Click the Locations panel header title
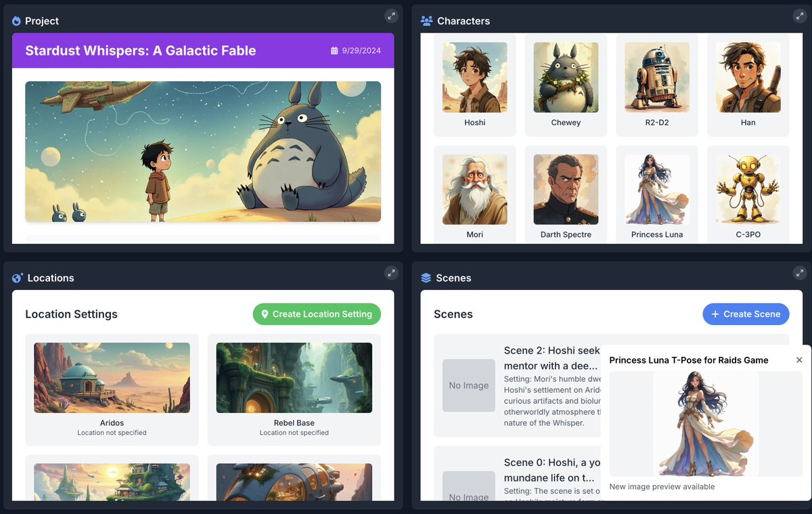 click(51, 278)
